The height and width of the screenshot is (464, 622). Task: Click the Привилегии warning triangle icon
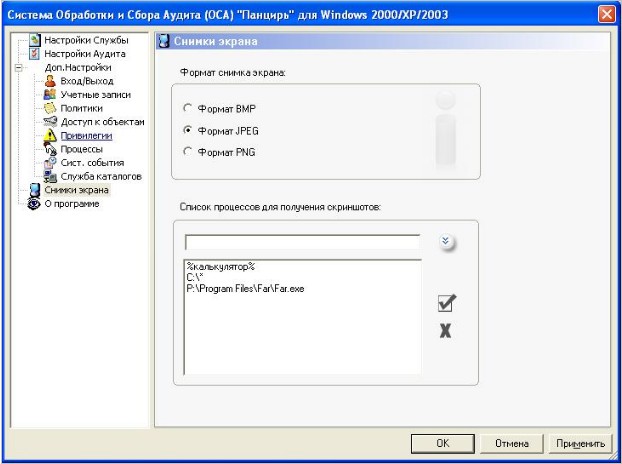(x=50, y=135)
